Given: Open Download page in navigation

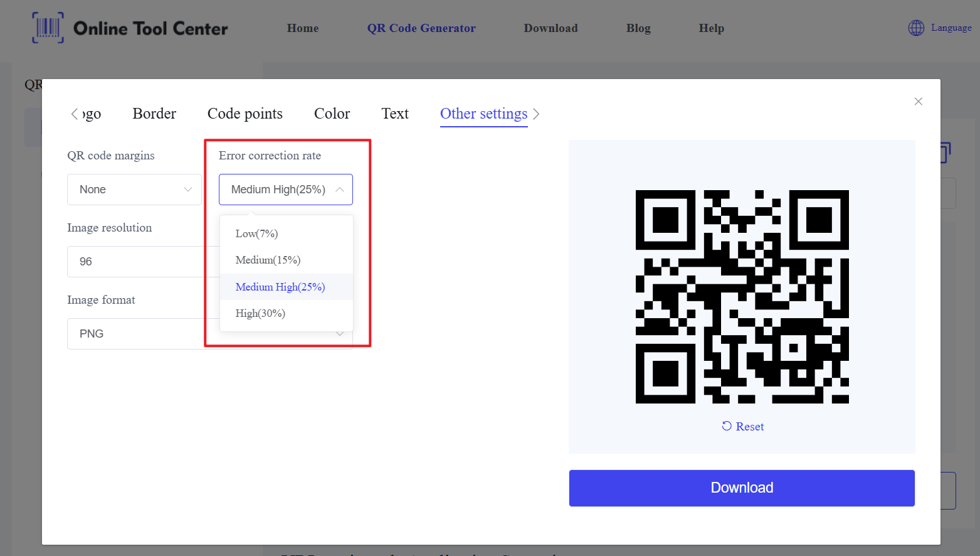Looking at the screenshot, I should tap(551, 28).
